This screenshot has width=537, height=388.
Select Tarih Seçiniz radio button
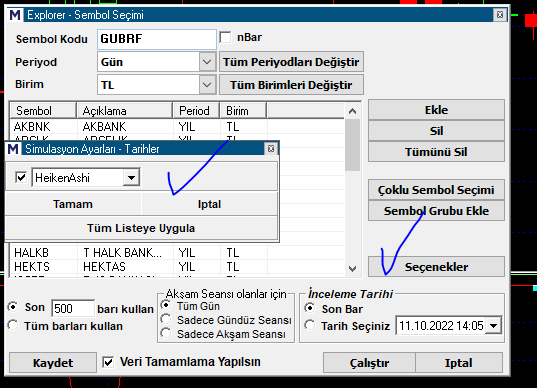click(310, 325)
